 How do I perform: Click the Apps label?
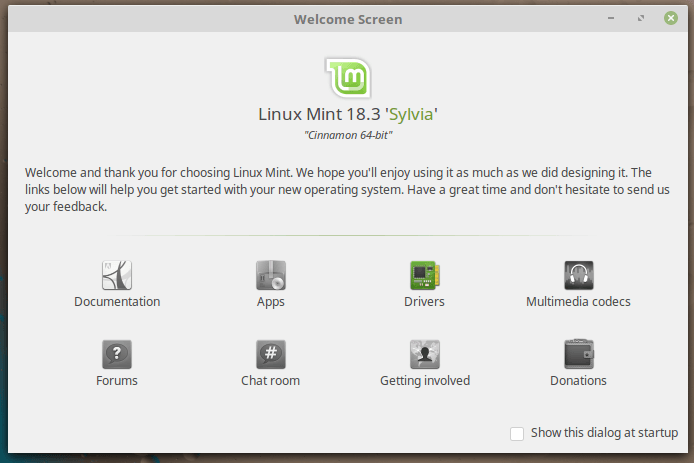point(270,302)
